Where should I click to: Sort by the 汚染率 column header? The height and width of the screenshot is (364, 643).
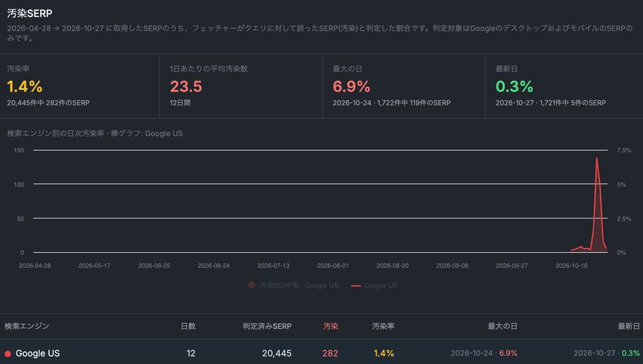coord(383,326)
